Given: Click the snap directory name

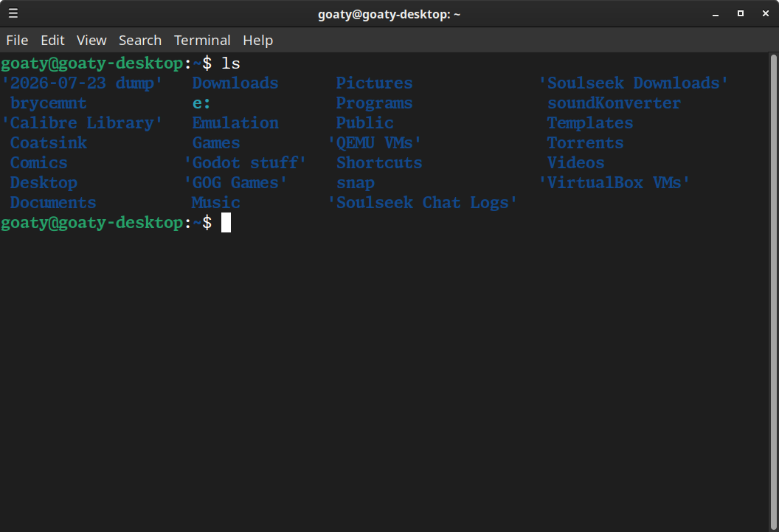Looking at the screenshot, I should 356,182.
